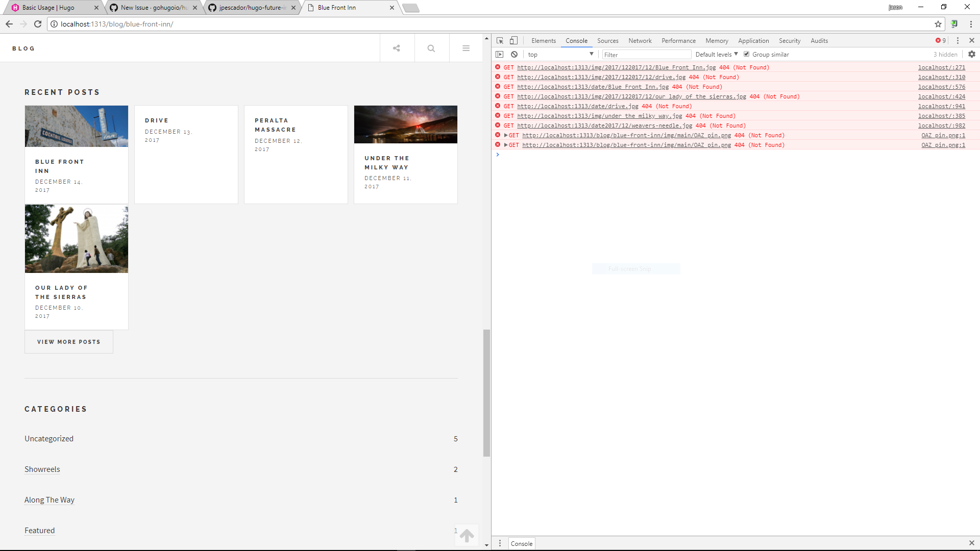The image size is (980, 551).
Task: Reload the current page
Action: click(38, 23)
